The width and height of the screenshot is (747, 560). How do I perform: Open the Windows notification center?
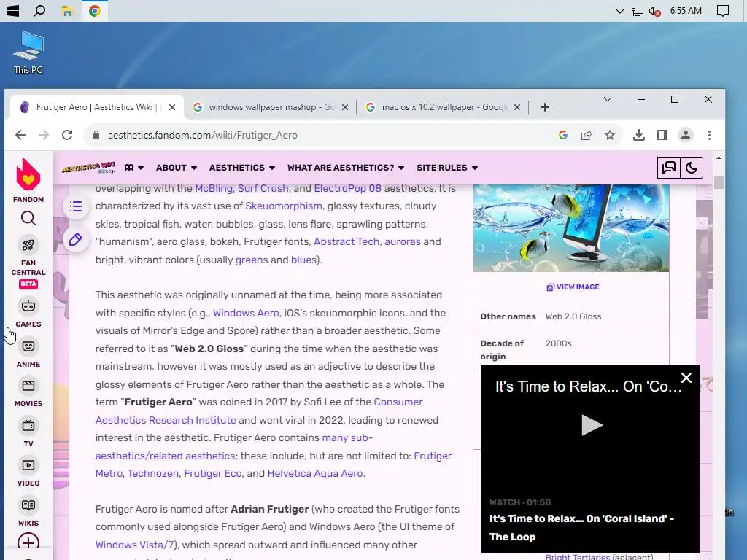(723, 10)
